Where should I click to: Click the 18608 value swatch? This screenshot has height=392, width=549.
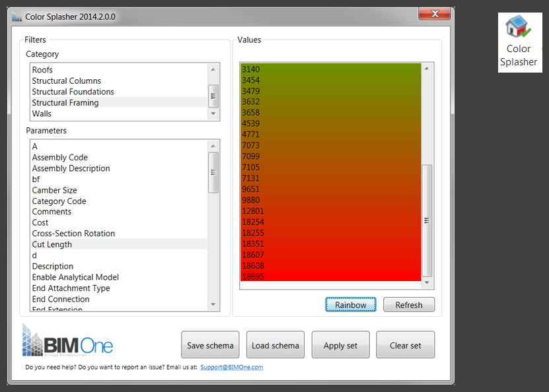pos(330,265)
